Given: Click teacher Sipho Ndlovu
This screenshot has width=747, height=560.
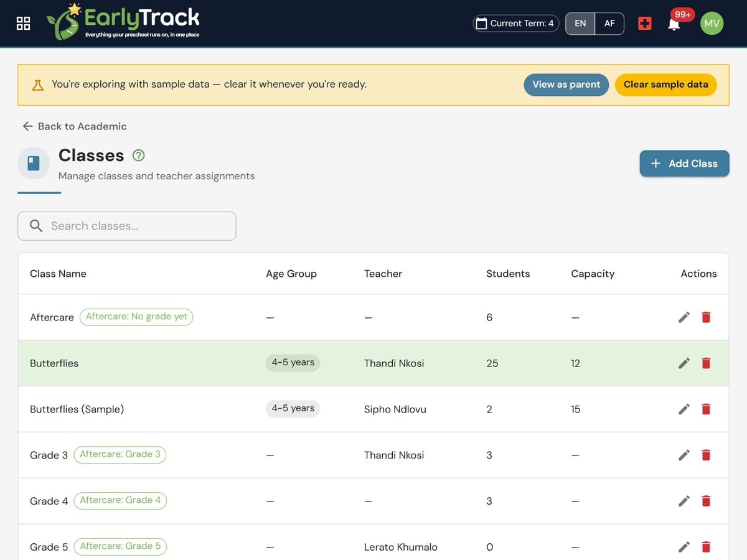Looking at the screenshot, I should point(395,409).
